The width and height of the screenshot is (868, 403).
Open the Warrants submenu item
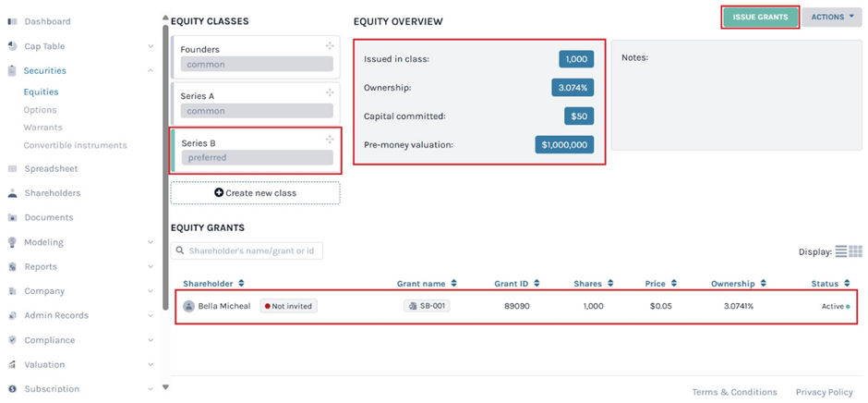coord(42,128)
